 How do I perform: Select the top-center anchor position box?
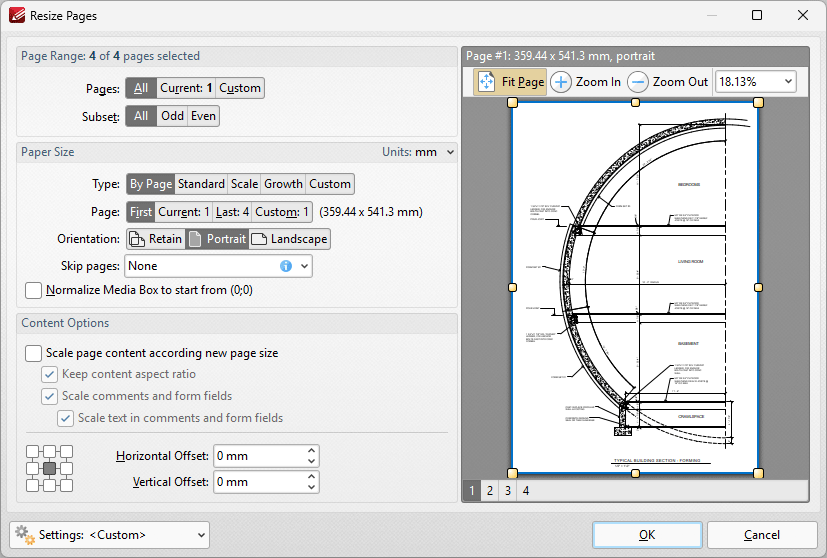pos(50,451)
